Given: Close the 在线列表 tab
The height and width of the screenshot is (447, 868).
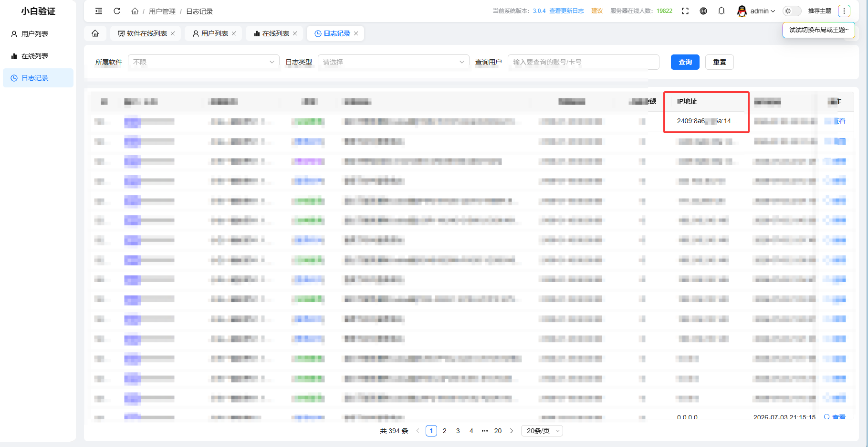Looking at the screenshot, I should pos(295,33).
